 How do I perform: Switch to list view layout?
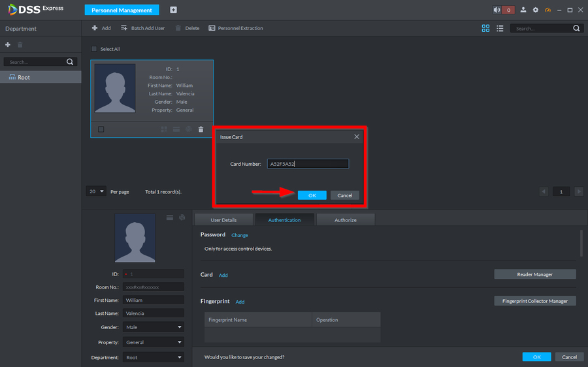[x=500, y=29]
